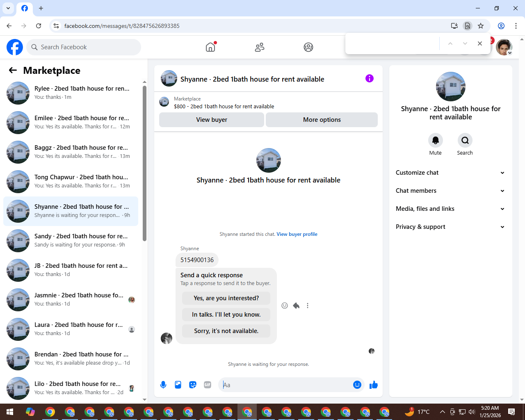Open the Facebook logo home link
The width and height of the screenshot is (525, 420).
coord(15,47)
